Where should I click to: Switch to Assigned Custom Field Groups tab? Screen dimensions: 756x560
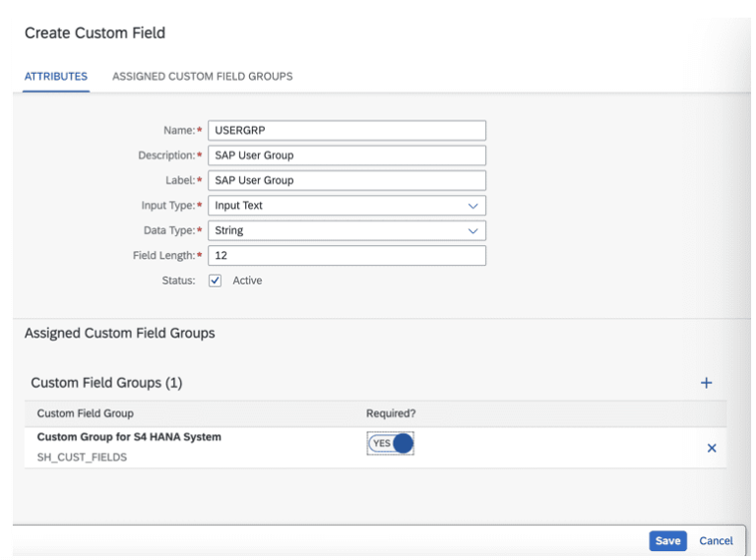click(203, 77)
